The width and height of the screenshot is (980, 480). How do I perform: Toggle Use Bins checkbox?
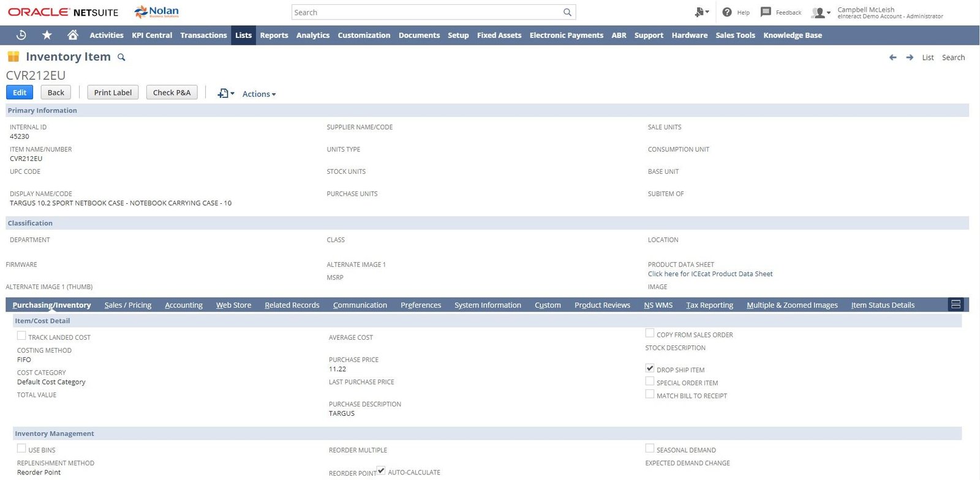pyautogui.click(x=21, y=448)
